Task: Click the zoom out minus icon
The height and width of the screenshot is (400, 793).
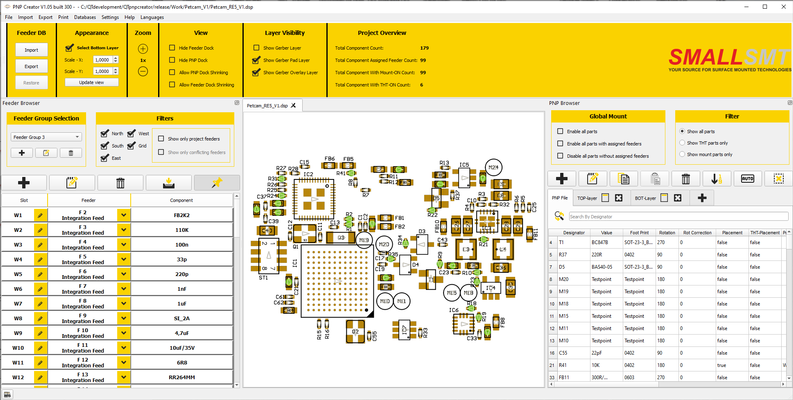Action: click(143, 72)
